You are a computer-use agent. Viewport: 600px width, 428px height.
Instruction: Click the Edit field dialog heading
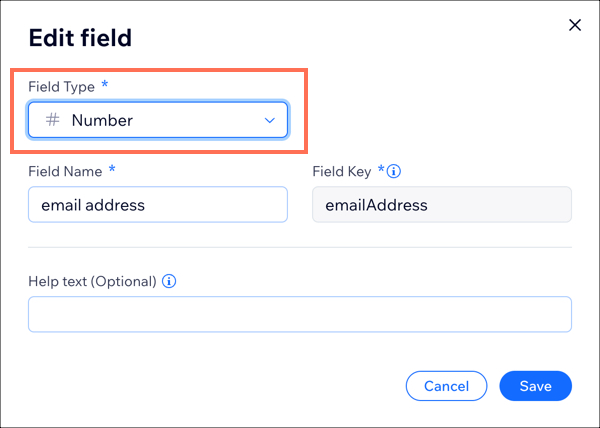point(80,38)
